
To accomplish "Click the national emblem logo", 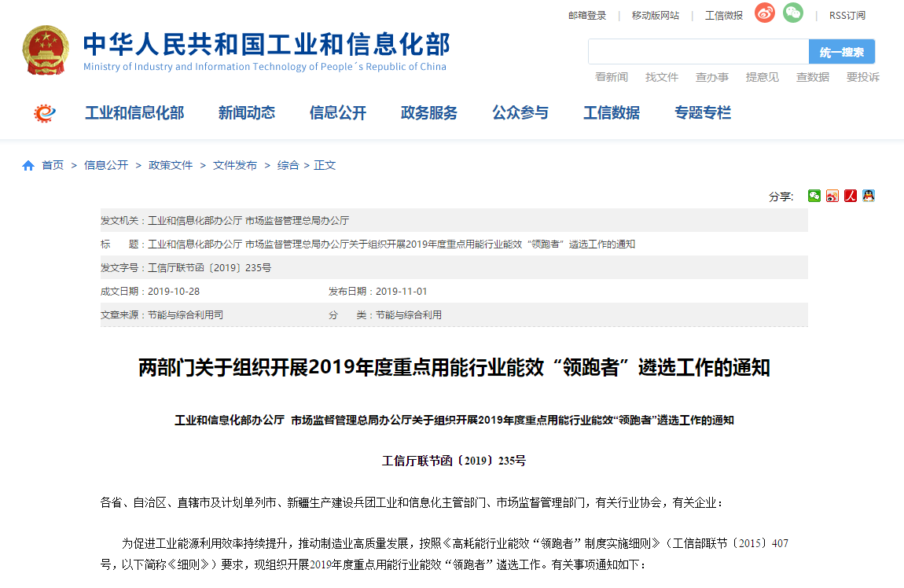I will pyautogui.click(x=46, y=50).
